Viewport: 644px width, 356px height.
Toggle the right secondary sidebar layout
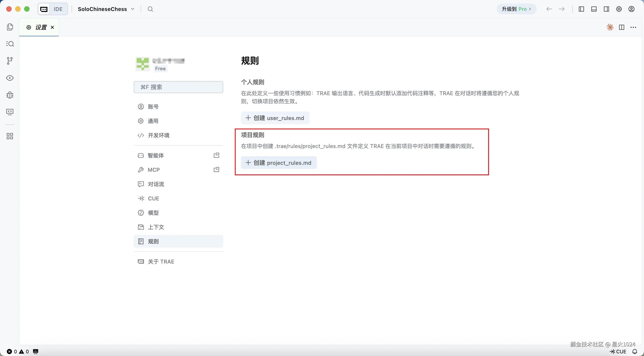(606, 9)
